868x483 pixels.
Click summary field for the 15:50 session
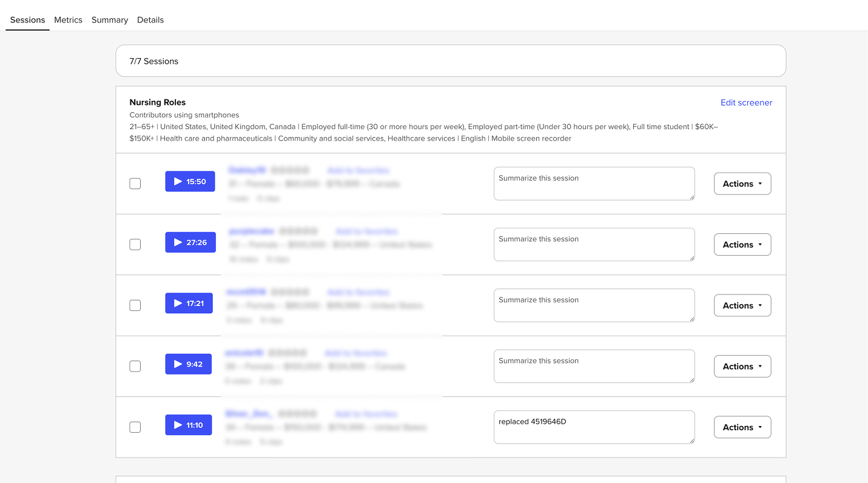tap(594, 184)
